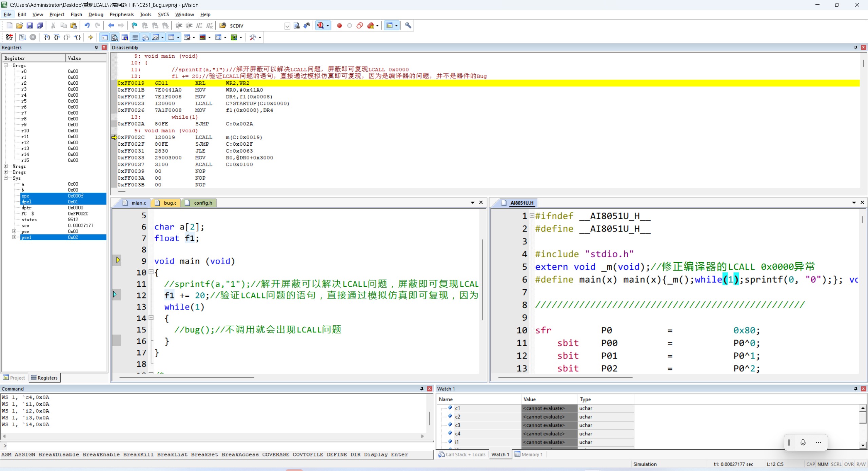Viewport: 868px width, 471px height.
Task: Close the Registers panel
Action: click(104, 47)
